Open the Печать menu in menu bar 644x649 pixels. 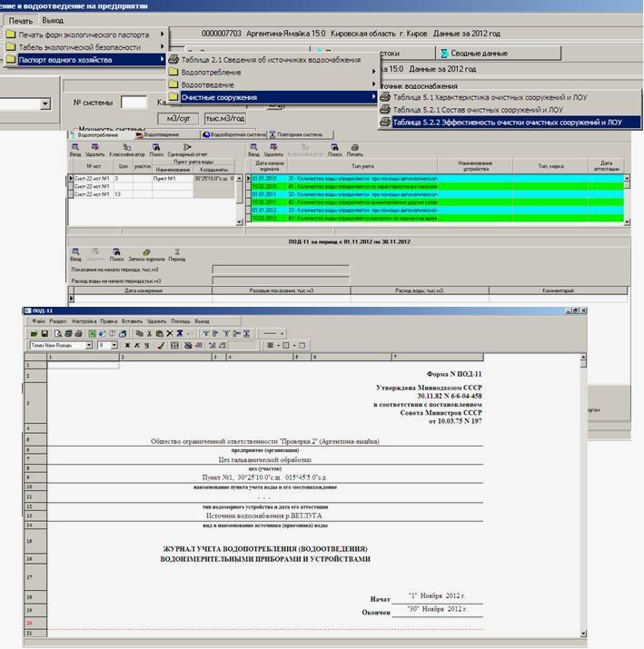20,20
